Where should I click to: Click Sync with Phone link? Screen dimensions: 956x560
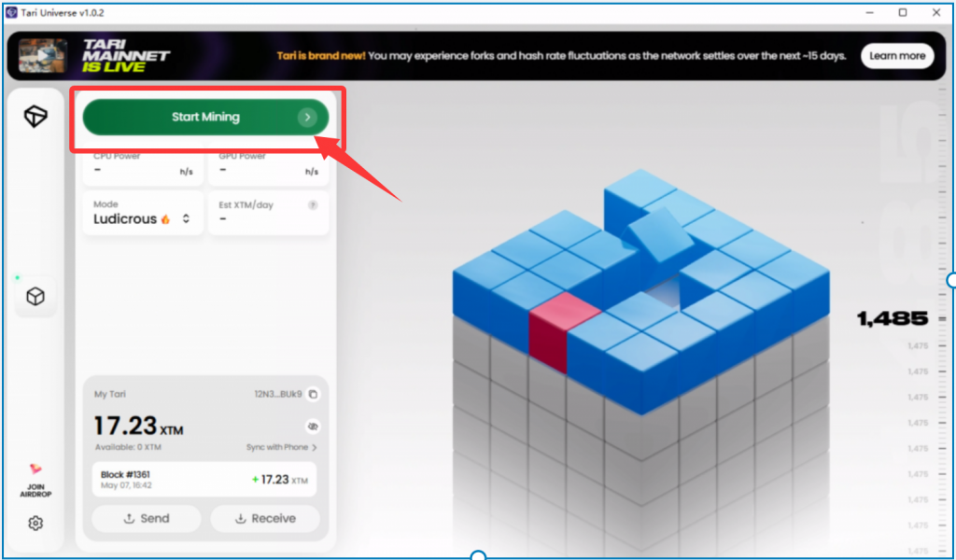point(282,447)
